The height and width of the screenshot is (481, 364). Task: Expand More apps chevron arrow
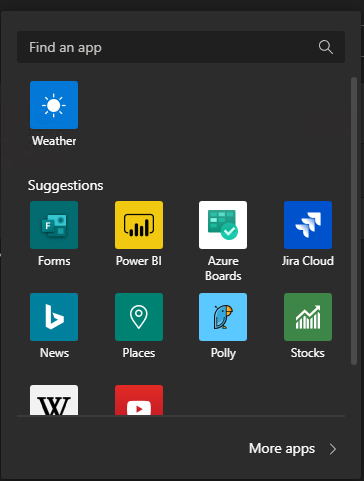(x=333, y=449)
